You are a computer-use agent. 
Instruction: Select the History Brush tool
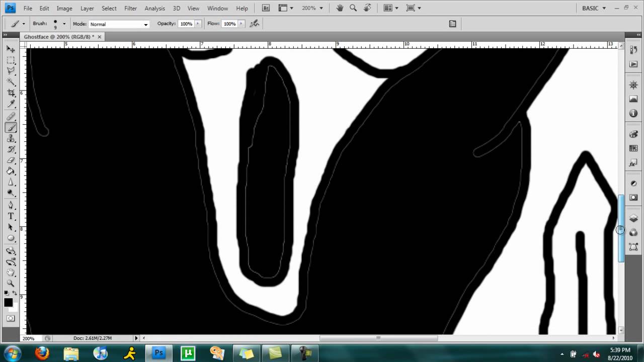11,149
